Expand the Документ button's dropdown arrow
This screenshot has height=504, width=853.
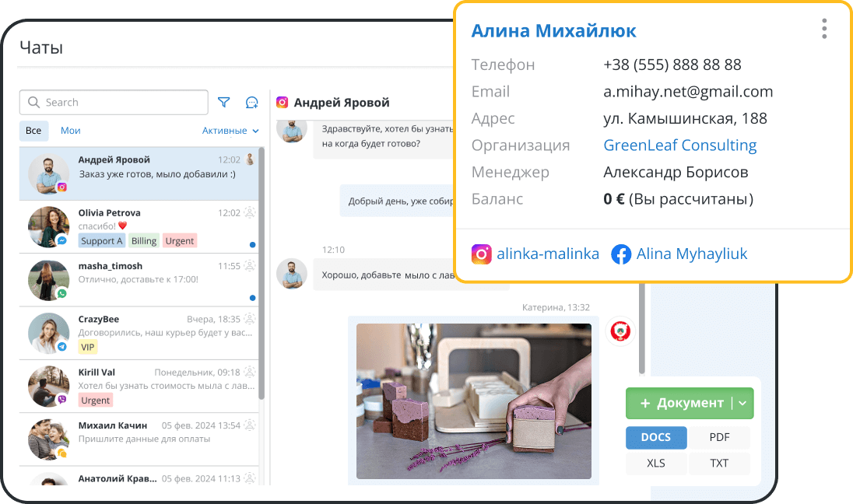[743, 403]
